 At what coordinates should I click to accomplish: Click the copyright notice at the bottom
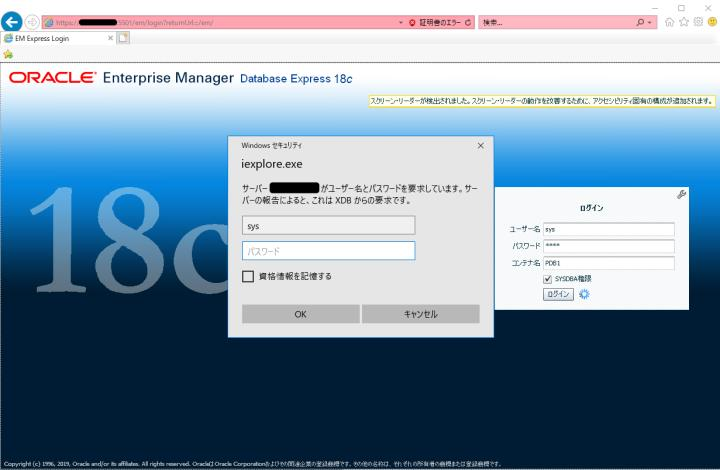[x=252, y=464]
